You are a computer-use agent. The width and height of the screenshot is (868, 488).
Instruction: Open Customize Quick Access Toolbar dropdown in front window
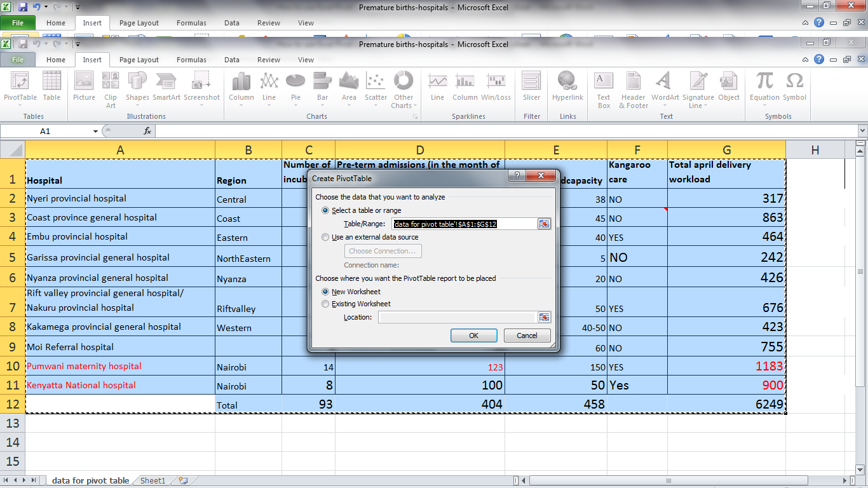tap(78, 44)
